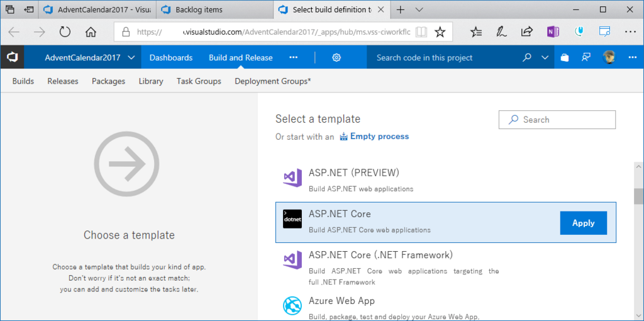Open the settings gear in the blue header
The image size is (644, 321).
coord(336,57)
